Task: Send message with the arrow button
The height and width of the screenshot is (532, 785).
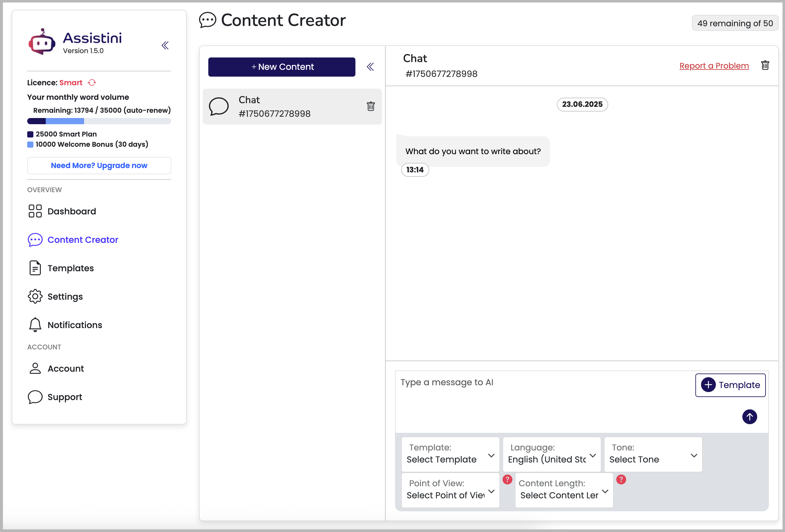Action: pyautogui.click(x=749, y=416)
